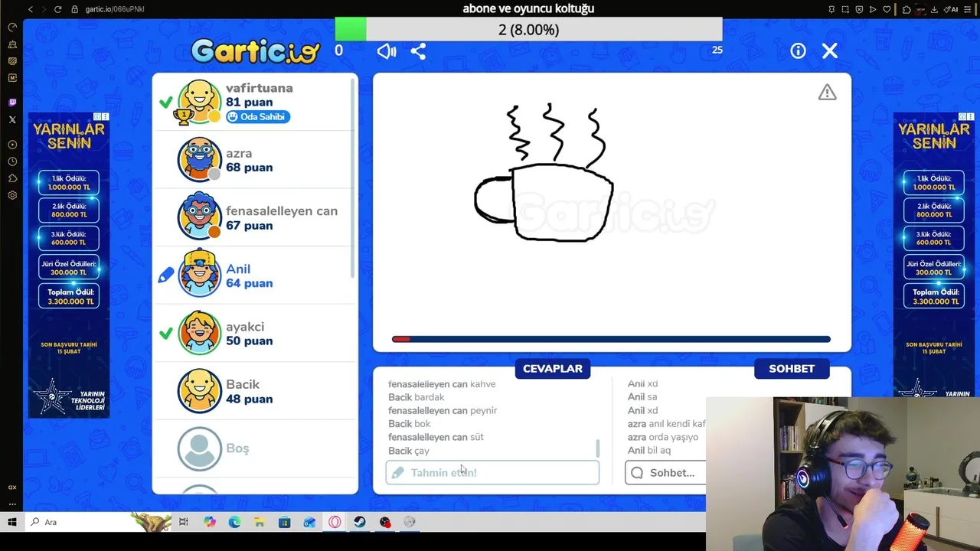Screen dimensions: 980x551
Task: Reload the page
Action: [x=57, y=9]
